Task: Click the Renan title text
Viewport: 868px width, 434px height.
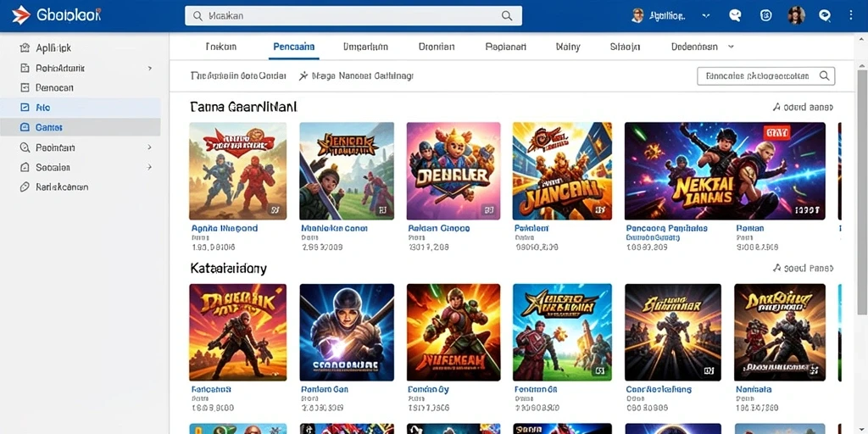Action: click(x=750, y=228)
